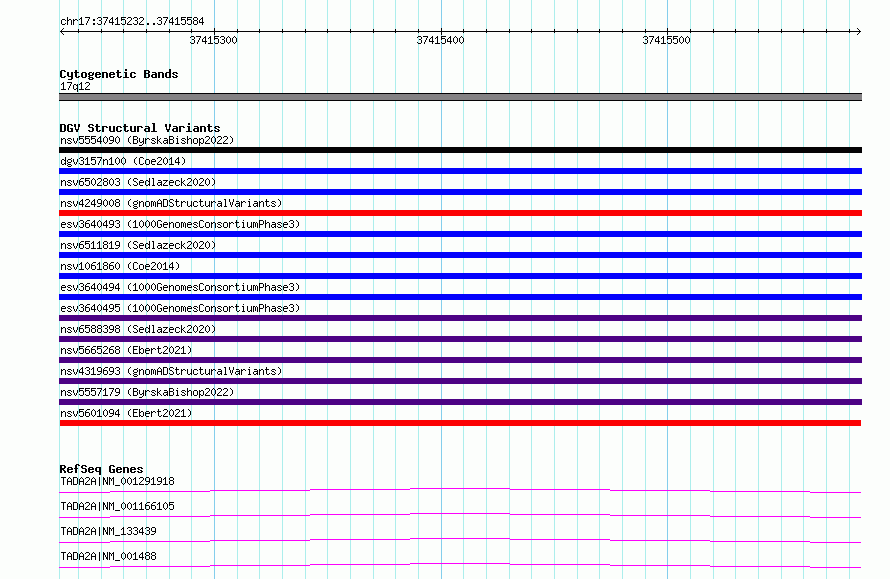Select esv3640493 (1000GenomesConsortiumPhase3) label
This screenshot has height=579, width=890.
[x=180, y=224]
